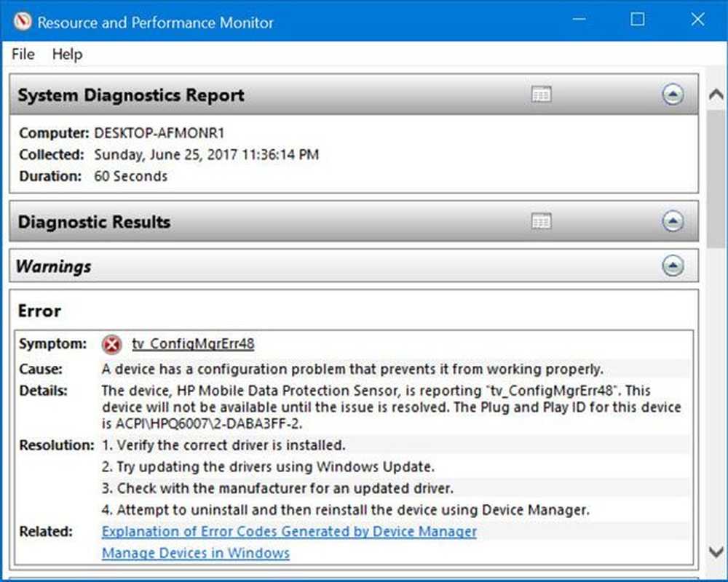Click the table icon in Diagnostic Results header
Image resolution: width=728 pixels, height=582 pixels.
coord(542,221)
